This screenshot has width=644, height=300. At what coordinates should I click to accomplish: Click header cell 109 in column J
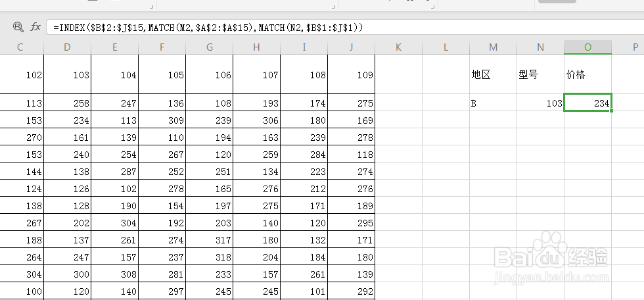coord(351,74)
